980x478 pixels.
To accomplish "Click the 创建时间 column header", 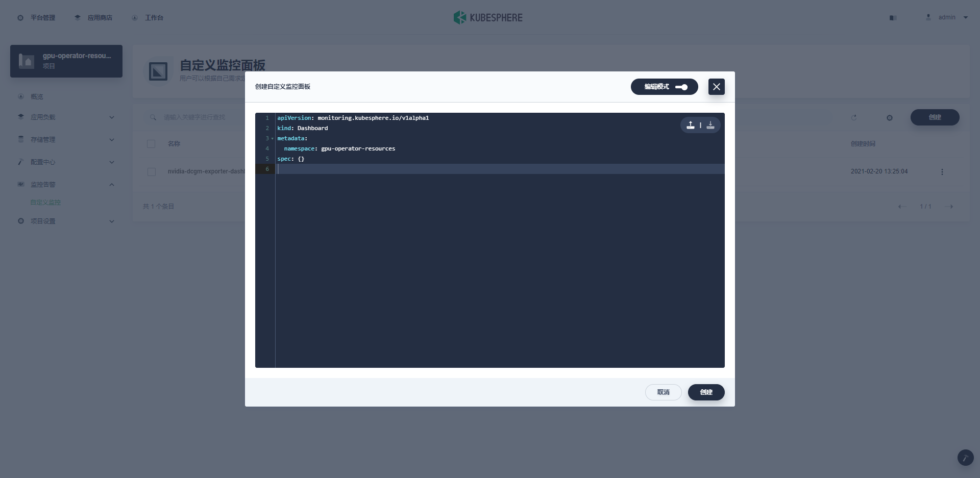I will (863, 144).
